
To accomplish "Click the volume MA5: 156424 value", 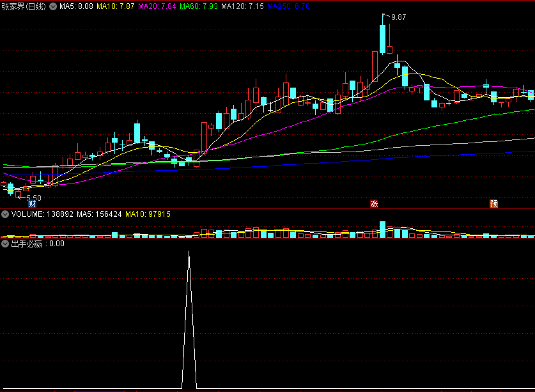I will click(99, 214).
